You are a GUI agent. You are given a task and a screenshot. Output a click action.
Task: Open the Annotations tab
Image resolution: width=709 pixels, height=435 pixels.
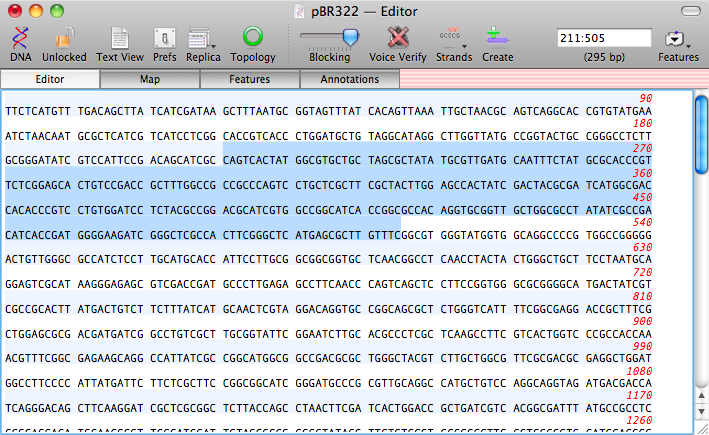pos(349,78)
